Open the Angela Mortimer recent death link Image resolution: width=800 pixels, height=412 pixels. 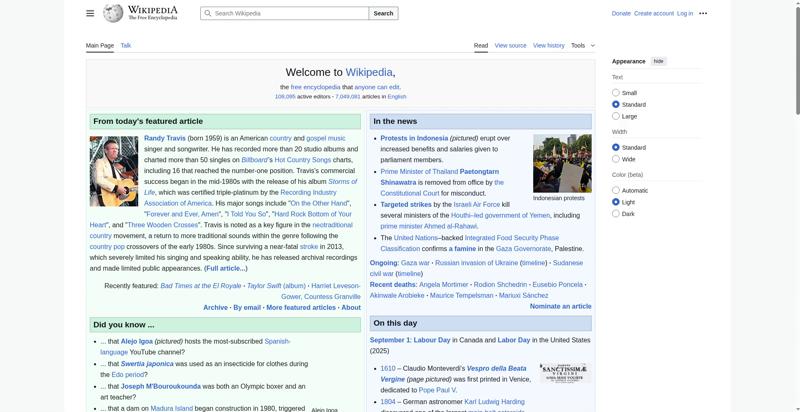pos(443,285)
